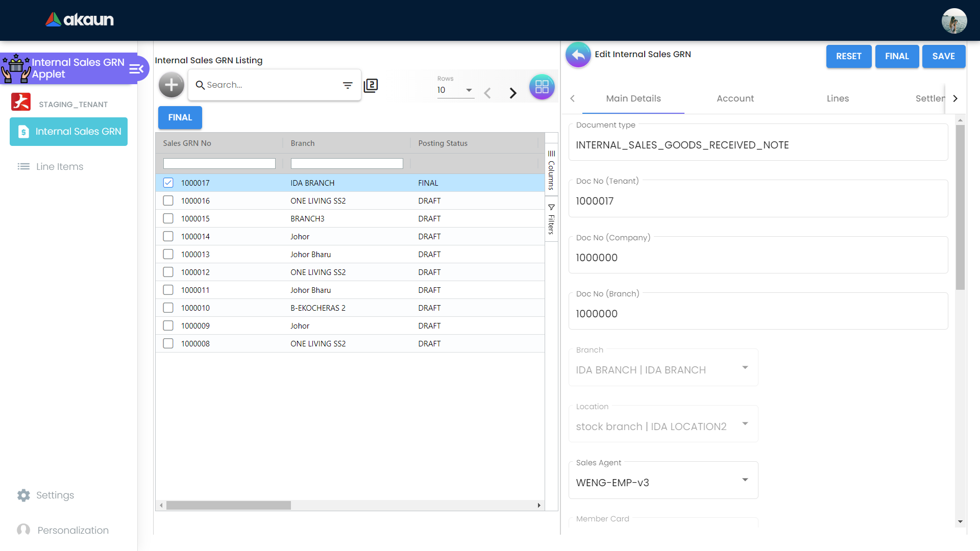Uncheck the row 1000017 checkbox

[x=168, y=183]
